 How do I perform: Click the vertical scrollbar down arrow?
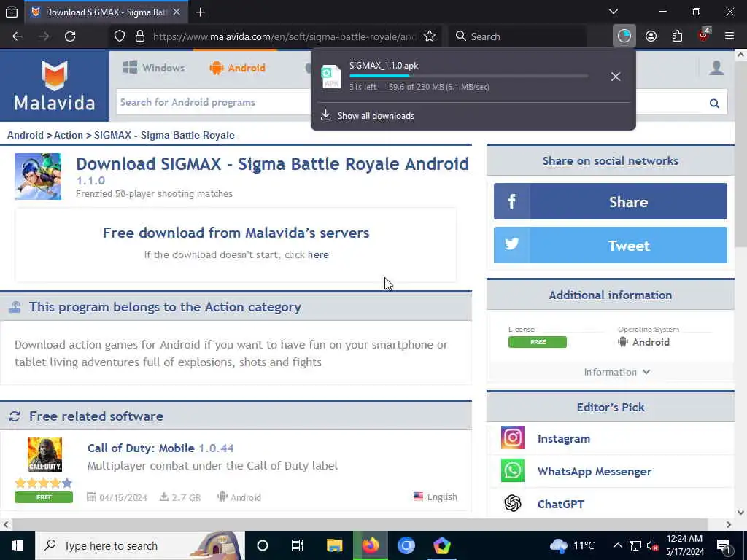[x=741, y=513]
